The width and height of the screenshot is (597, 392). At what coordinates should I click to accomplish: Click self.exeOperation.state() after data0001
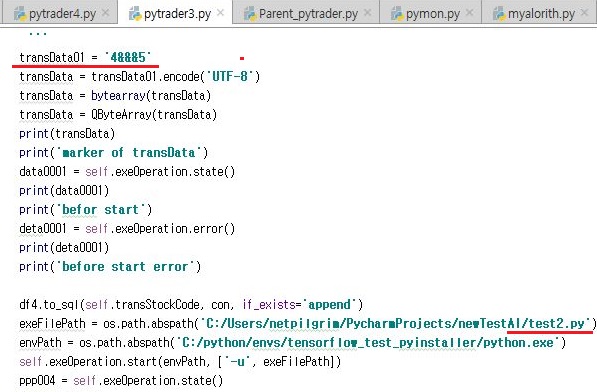pos(160,172)
